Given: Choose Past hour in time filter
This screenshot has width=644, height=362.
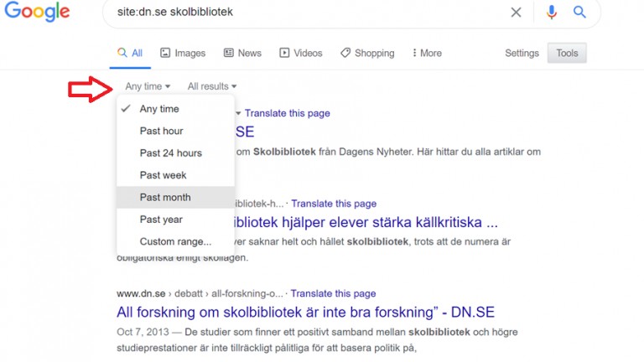Looking at the screenshot, I should [175, 131].
